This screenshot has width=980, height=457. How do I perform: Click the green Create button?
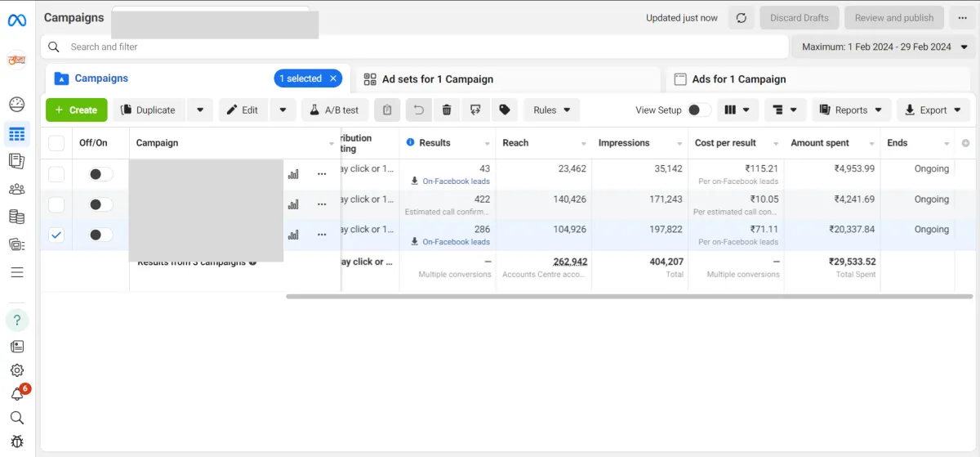point(76,110)
